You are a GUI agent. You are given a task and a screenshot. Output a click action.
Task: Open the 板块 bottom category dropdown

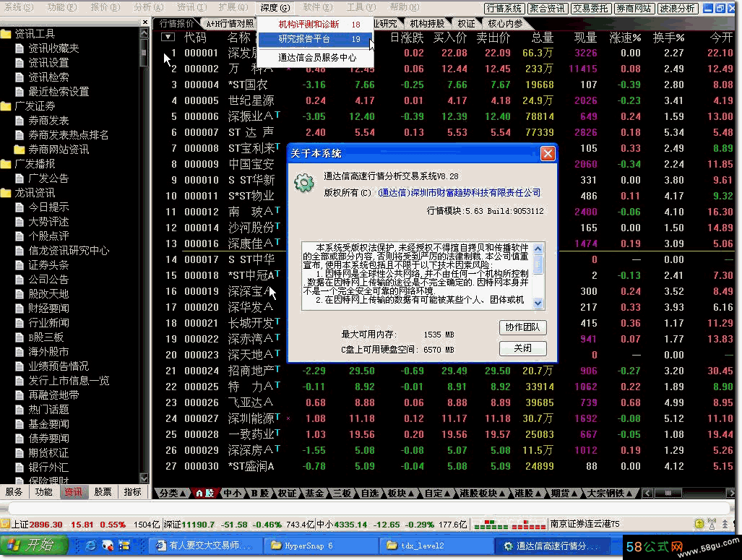tap(400, 494)
